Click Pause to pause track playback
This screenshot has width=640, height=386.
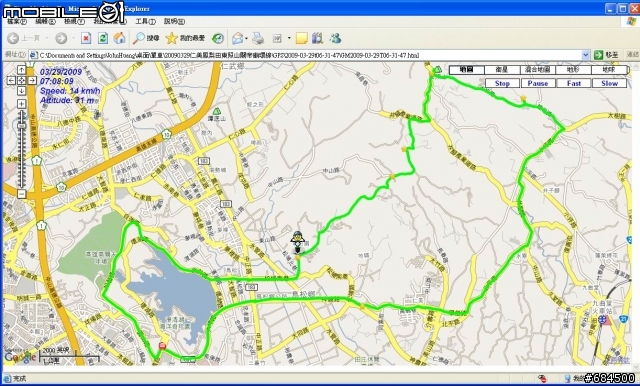coord(538,83)
